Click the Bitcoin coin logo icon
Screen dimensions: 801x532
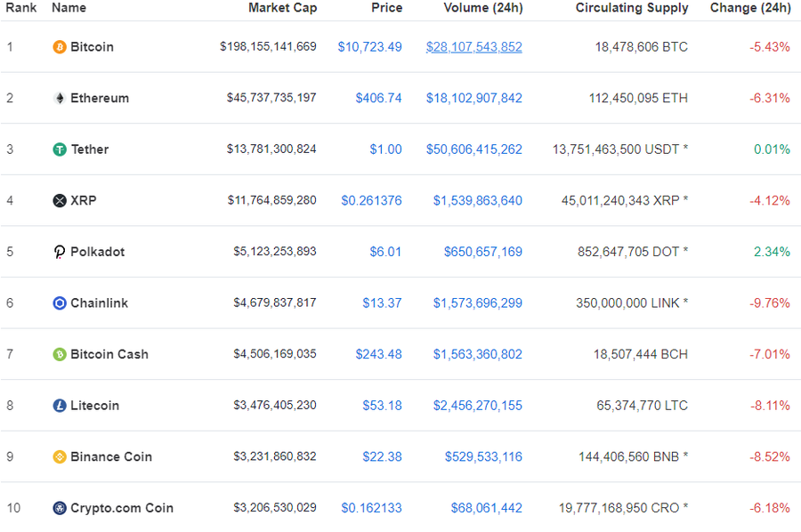(60, 47)
